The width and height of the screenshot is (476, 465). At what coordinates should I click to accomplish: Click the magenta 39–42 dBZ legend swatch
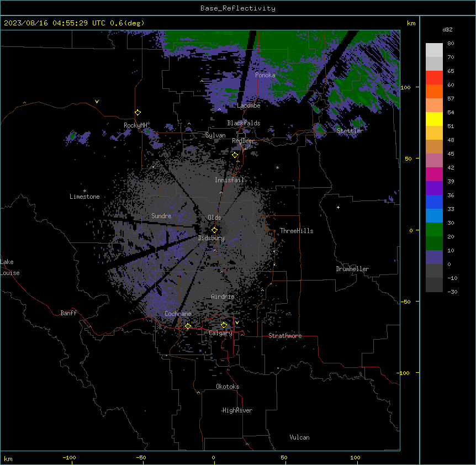pyautogui.click(x=434, y=174)
